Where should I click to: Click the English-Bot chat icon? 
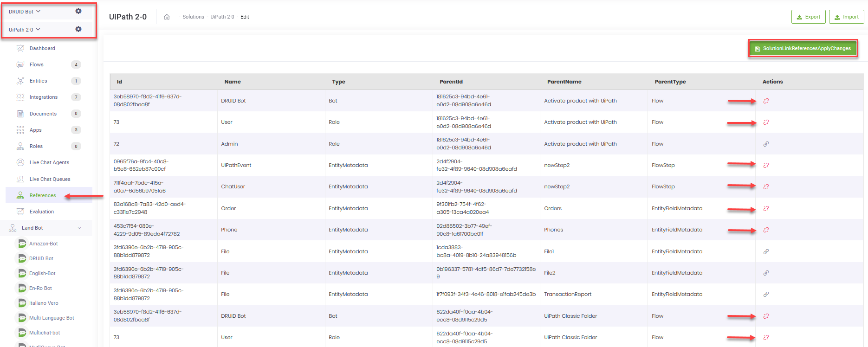[x=22, y=273]
